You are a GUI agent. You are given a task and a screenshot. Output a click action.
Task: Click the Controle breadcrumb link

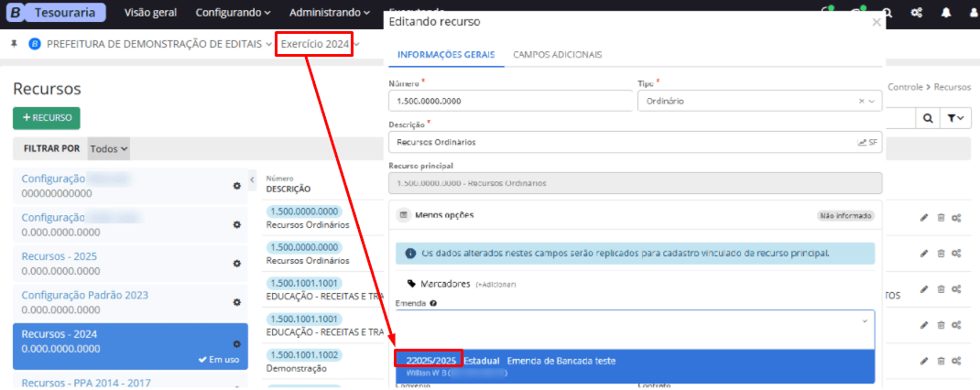905,87
